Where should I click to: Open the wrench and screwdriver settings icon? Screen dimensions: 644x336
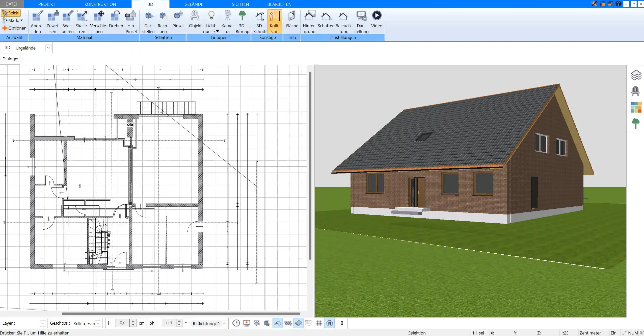pyautogui.click(x=594, y=4)
